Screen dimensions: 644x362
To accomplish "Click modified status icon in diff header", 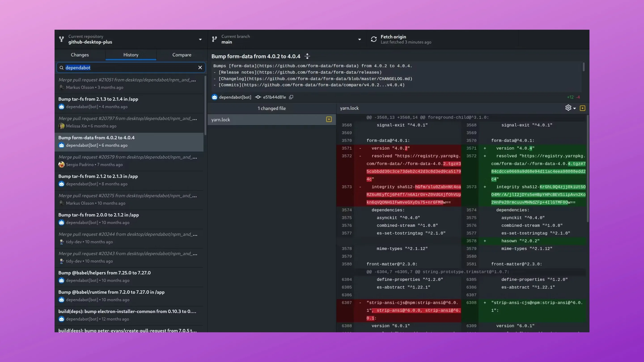I will tap(583, 108).
